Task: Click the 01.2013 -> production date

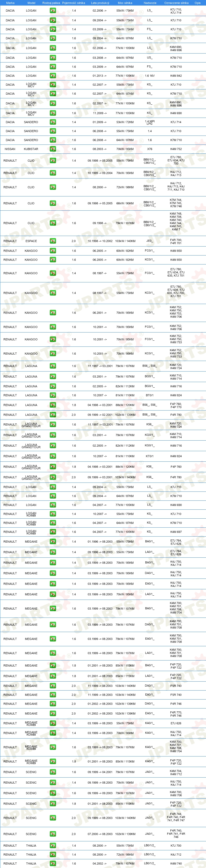Action: (x=100, y=76)
